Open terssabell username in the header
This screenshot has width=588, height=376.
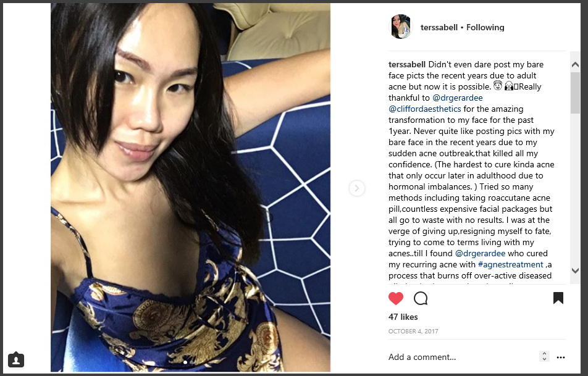[x=439, y=27]
